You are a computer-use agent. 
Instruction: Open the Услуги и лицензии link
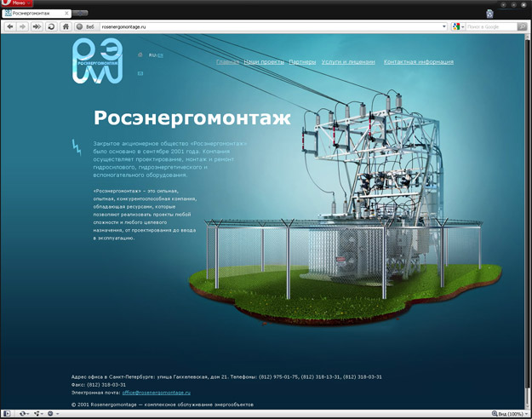(348, 62)
